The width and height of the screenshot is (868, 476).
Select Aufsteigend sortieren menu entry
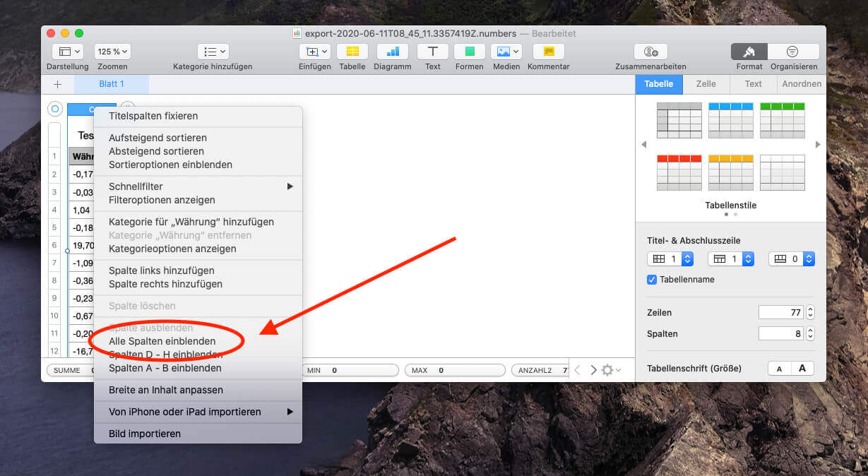[157, 138]
